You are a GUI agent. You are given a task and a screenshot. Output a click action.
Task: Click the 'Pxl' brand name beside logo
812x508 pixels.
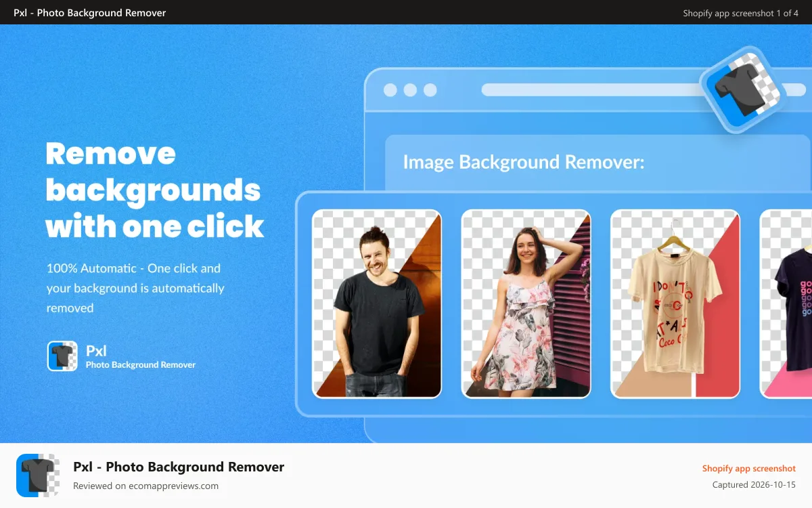[96, 351]
